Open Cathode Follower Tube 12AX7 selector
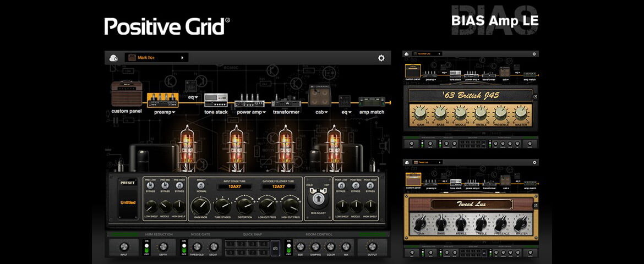Viewport: 644px width, 264px height. coord(279,186)
